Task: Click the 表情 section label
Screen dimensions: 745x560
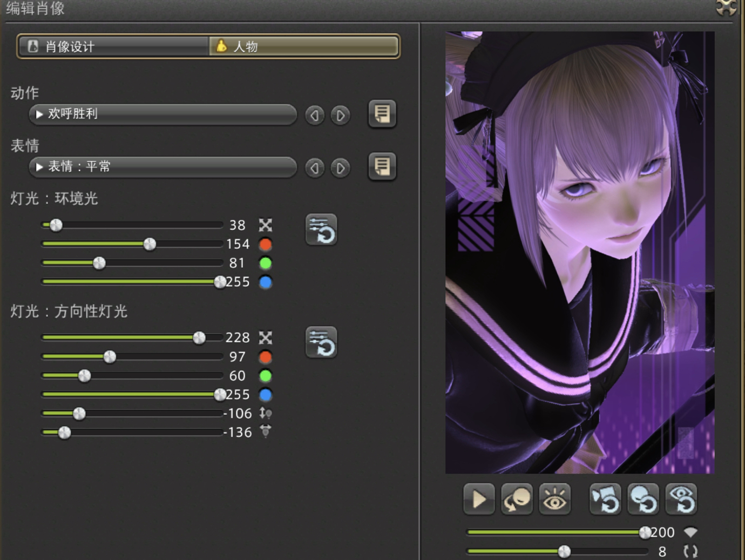Action: click(x=25, y=146)
